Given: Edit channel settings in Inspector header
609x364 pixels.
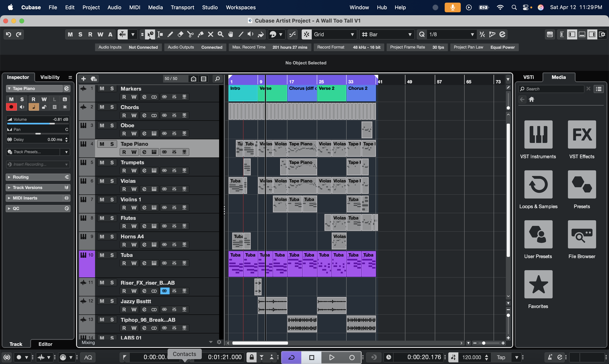Looking at the screenshot, I should tap(66, 89).
